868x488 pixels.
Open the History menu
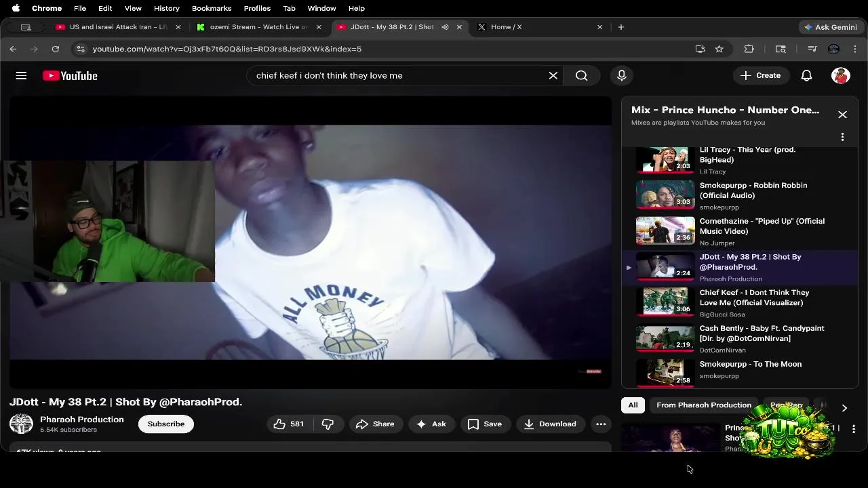tap(166, 8)
